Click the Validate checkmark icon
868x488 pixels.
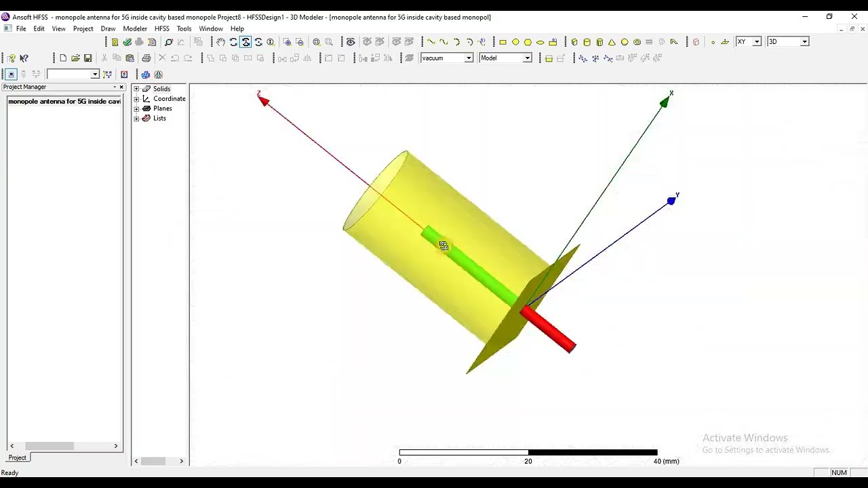pos(127,42)
